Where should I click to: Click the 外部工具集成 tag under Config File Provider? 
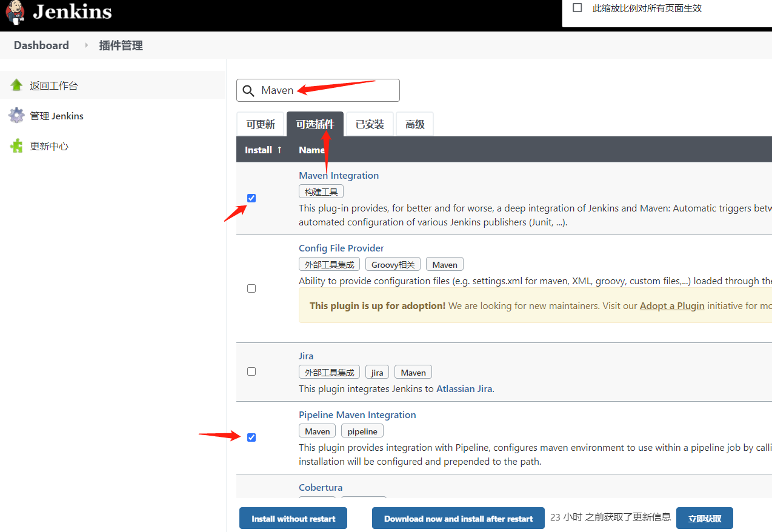[329, 265]
